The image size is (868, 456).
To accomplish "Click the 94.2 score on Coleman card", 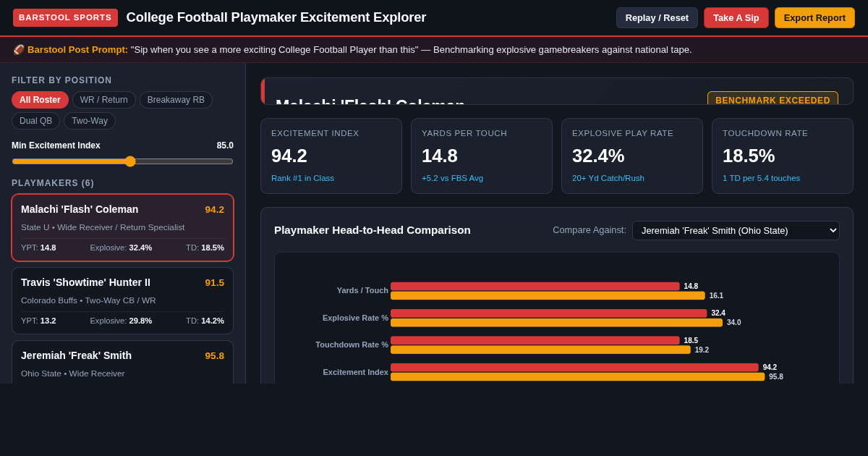I will (x=214, y=209).
